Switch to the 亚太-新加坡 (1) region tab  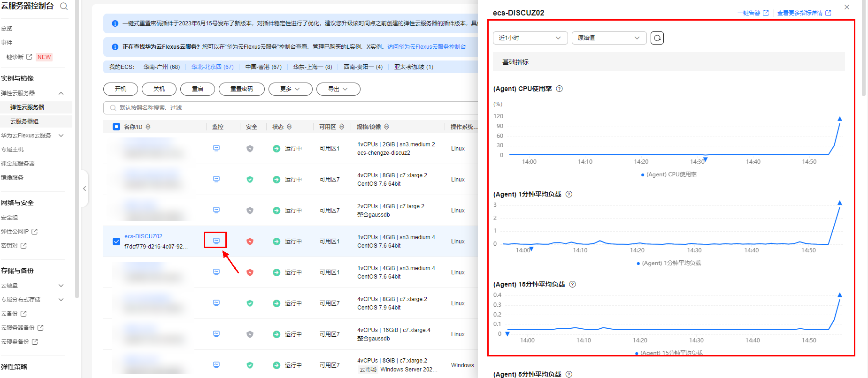click(414, 67)
